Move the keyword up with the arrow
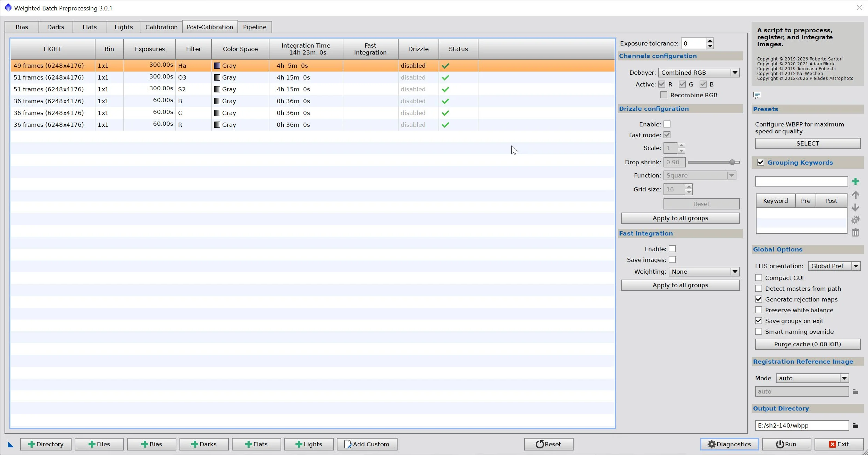 (x=856, y=195)
